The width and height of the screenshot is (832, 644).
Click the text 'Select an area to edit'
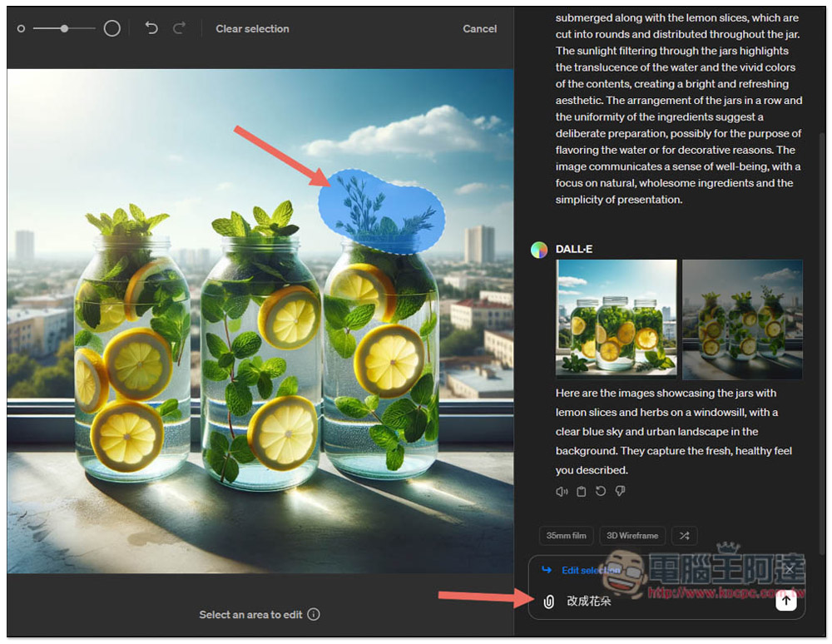tap(250, 614)
